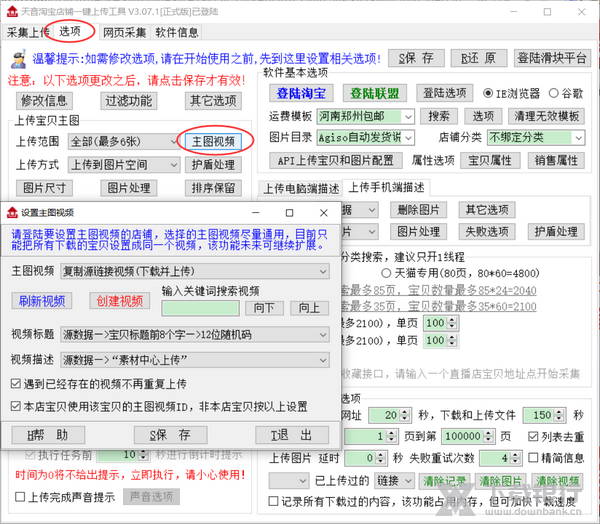Screen dimensions: 600x524
Task: Click 销售属性 button
Action: [x=556, y=161]
